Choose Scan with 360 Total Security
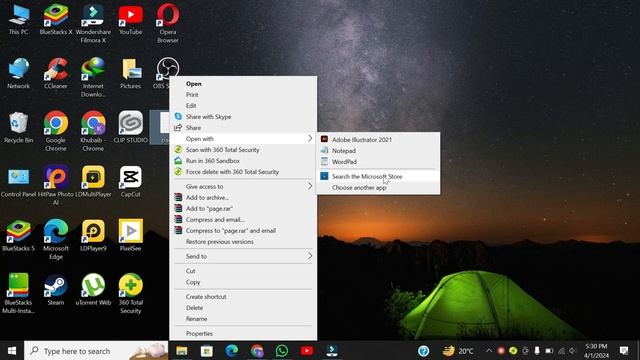This screenshot has width=640, height=360. (x=243, y=150)
